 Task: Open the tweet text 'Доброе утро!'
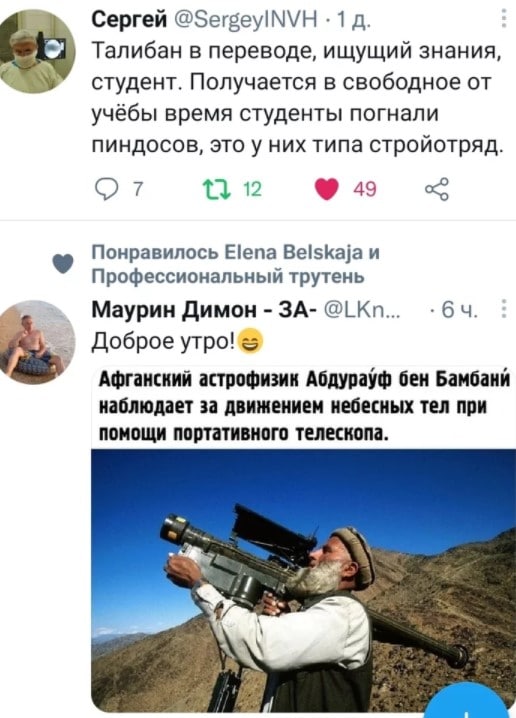coord(178,341)
